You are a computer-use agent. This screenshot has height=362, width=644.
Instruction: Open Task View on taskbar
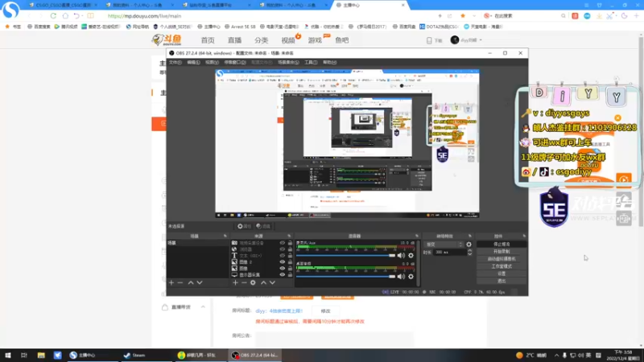(x=24, y=355)
